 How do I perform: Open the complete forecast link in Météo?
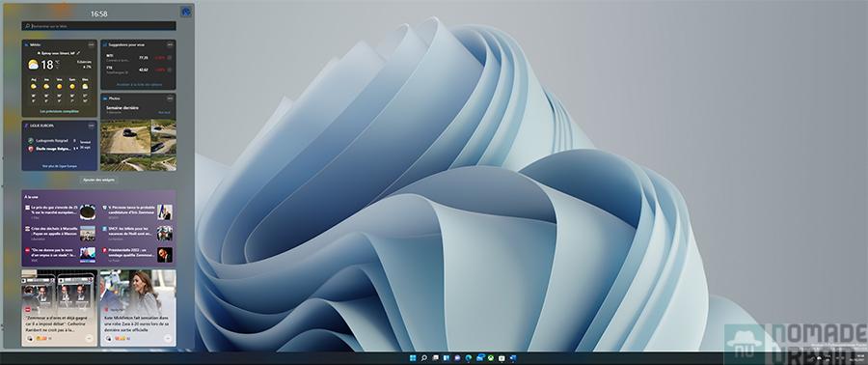[59, 111]
